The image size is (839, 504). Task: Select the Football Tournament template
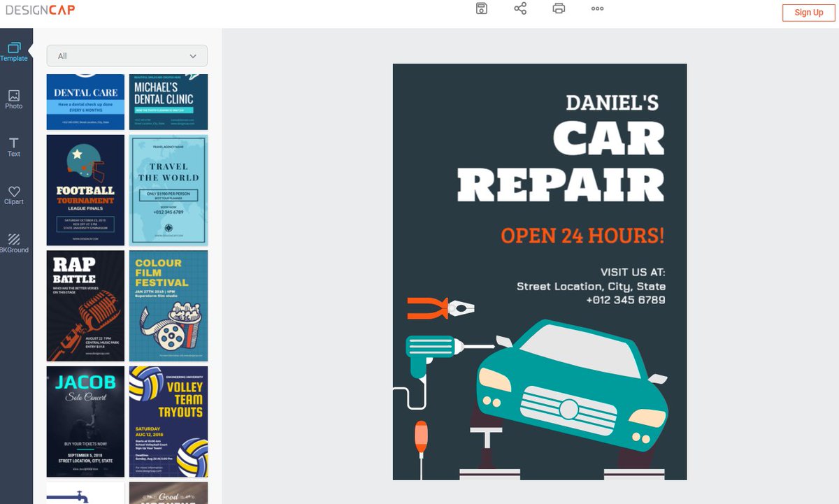coord(85,189)
